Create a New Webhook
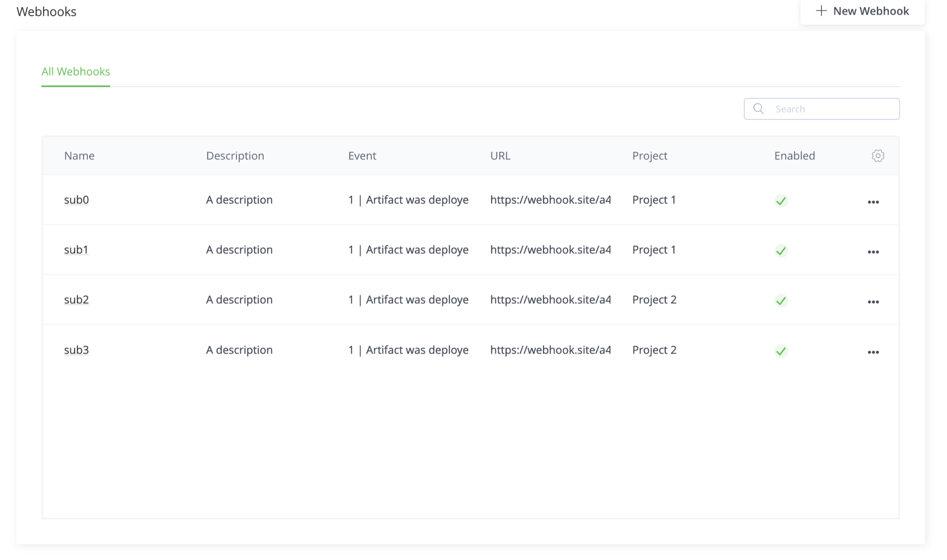 [x=862, y=10]
